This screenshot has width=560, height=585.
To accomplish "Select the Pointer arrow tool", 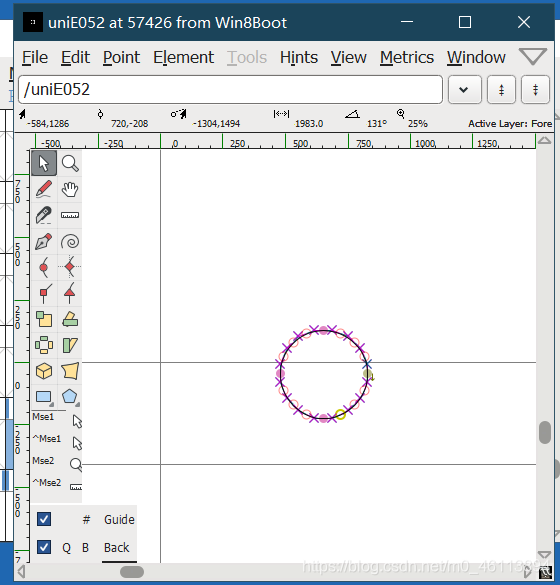I will pyautogui.click(x=44, y=163).
